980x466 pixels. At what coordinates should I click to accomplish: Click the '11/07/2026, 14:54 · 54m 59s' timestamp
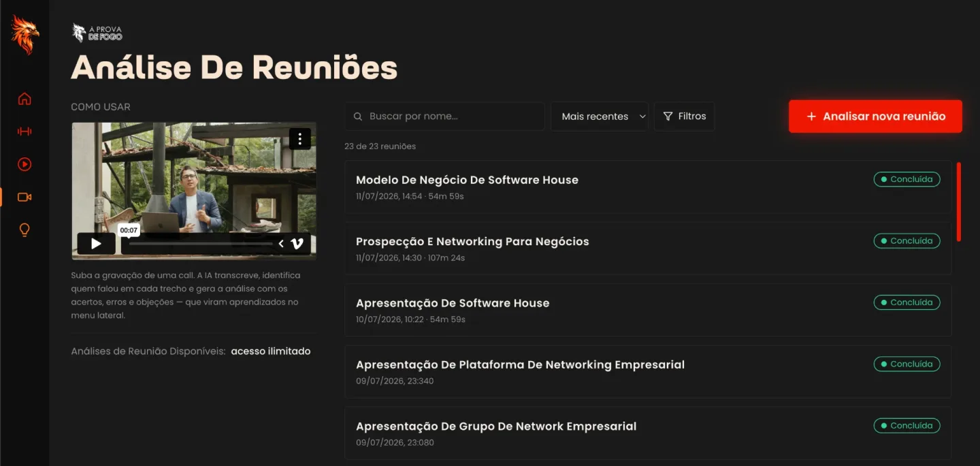[410, 196]
